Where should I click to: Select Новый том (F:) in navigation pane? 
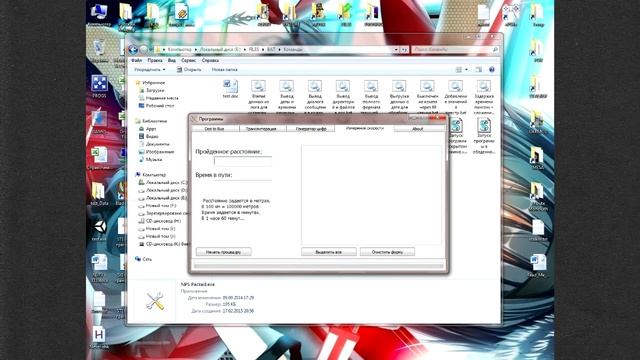pos(158,206)
